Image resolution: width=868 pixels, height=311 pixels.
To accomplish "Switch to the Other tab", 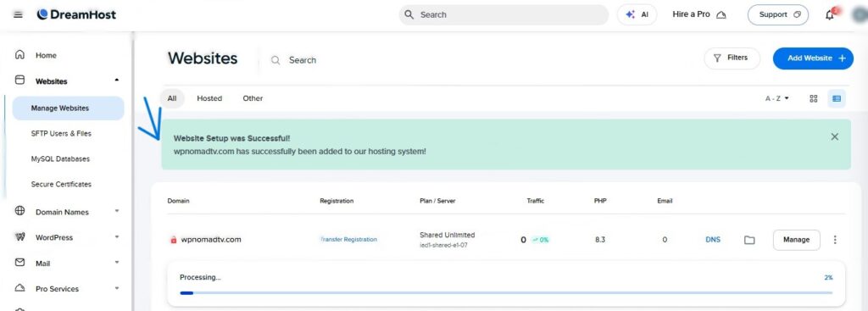I will (x=253, y=98).
